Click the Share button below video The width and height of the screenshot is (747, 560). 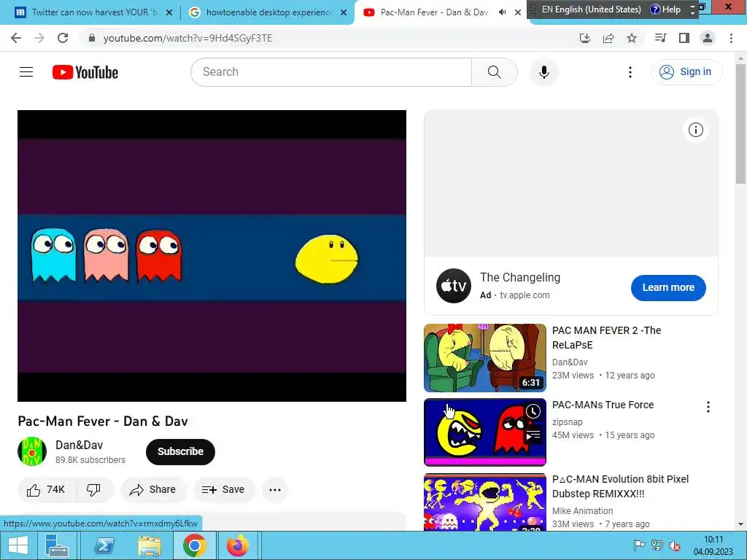pyautogui.click(x=153, y=489)
